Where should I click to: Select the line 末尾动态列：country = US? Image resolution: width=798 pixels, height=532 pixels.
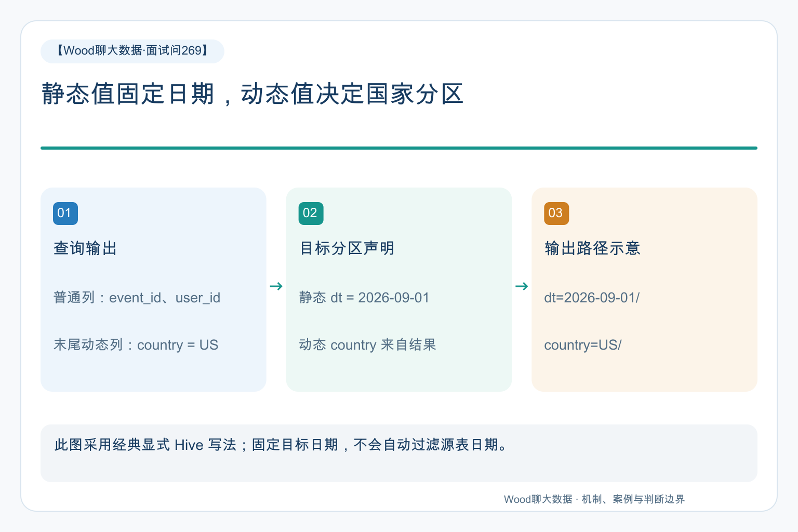pos(136,345)
